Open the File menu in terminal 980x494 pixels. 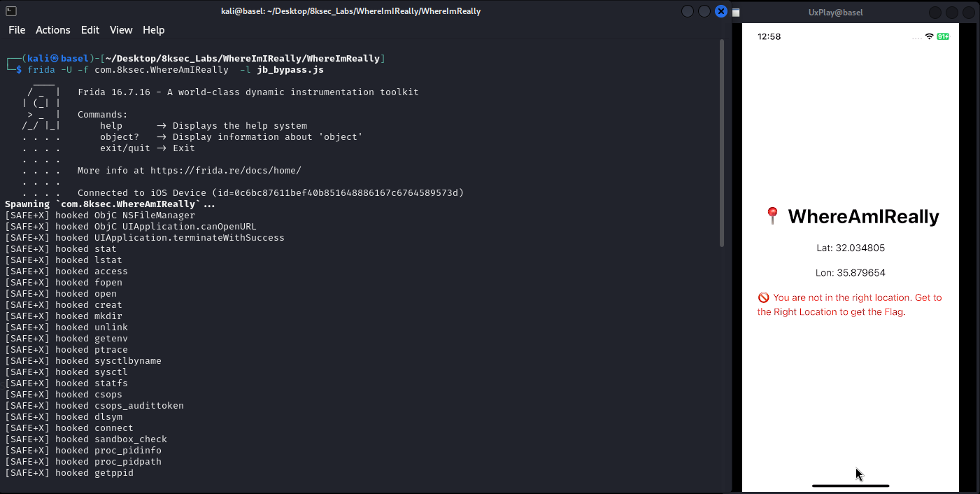(x=17, y=30)
